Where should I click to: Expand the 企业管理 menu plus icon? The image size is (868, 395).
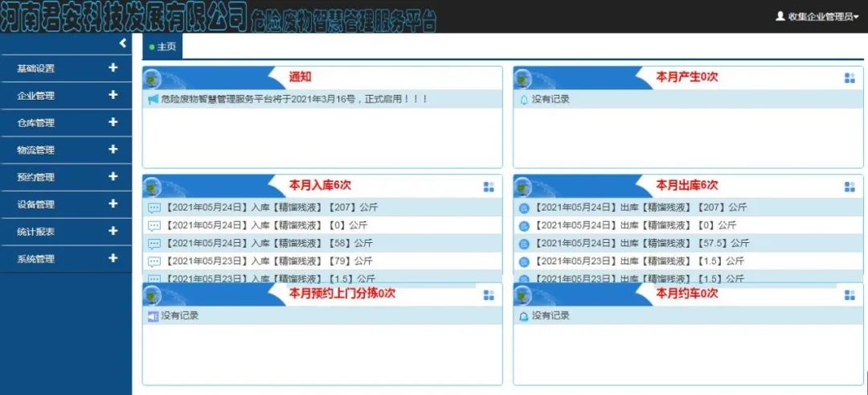(x=113, y=95)
